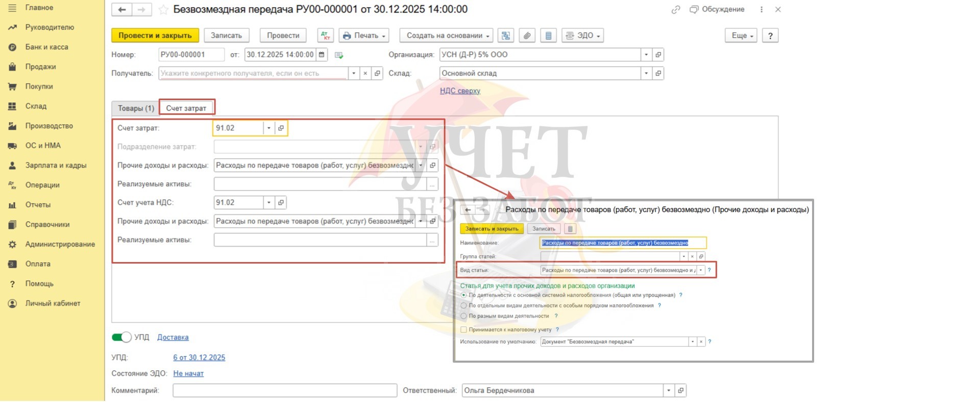Open the second Прочие доходы и расходы item card
Viewport: 980px width, 402px height.
click(433, 222)
